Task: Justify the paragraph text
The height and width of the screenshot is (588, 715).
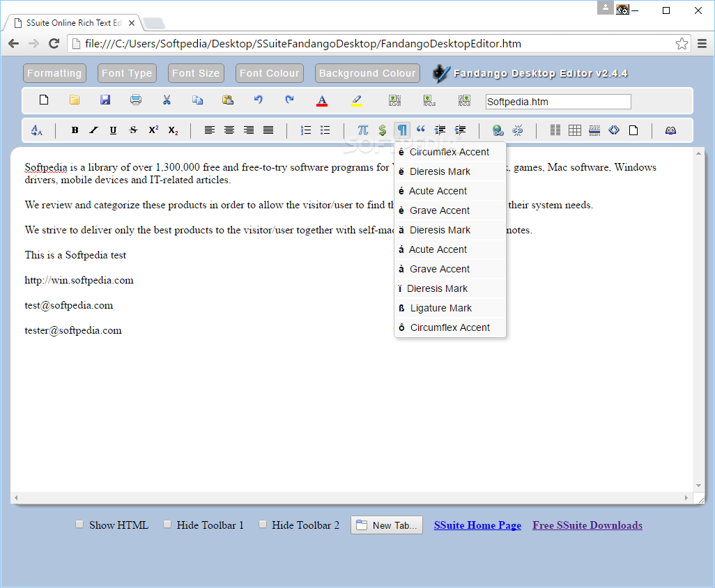Action: (268, 130)
